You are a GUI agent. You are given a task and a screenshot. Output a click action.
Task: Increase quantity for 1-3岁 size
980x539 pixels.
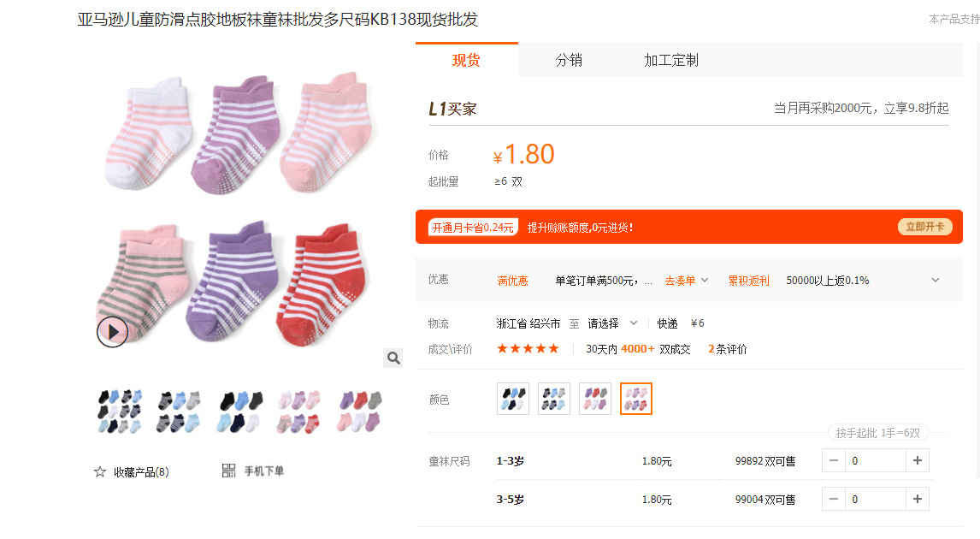918,461
